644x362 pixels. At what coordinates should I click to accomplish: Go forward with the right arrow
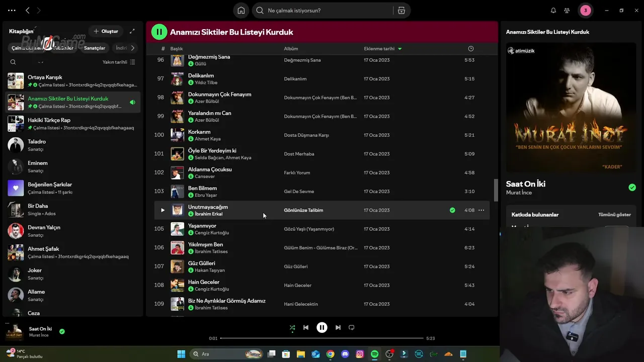click(39, 11)
